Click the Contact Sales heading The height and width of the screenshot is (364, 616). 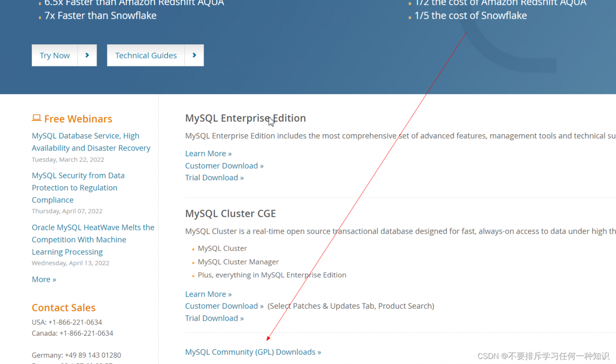tap(64, 308)
